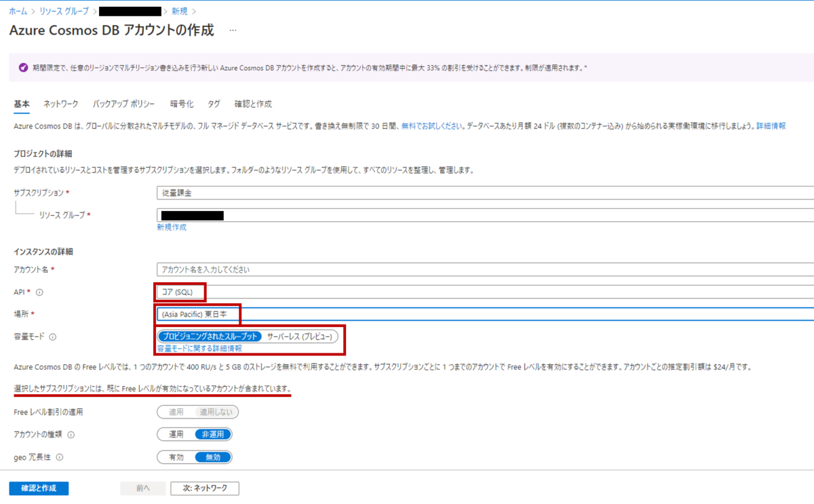
Task: Open the ellipsis menu beside page title
Action: coord(233,31)
